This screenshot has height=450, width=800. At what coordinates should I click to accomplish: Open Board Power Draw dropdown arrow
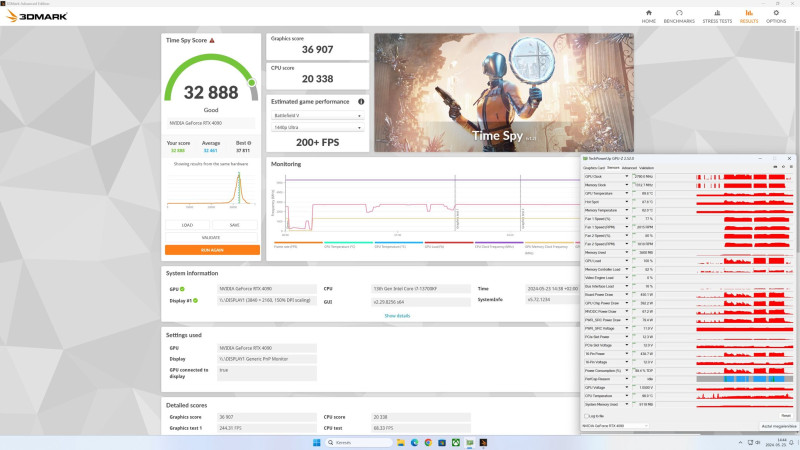click(x=627, y=294)
